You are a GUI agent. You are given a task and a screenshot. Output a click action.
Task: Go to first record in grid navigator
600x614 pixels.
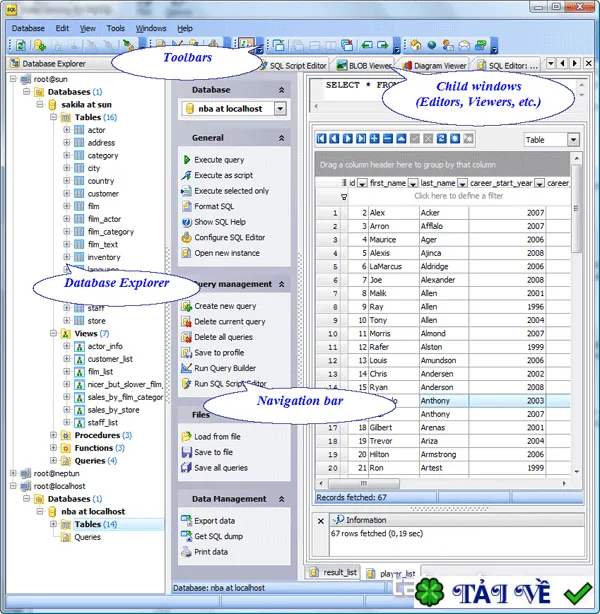(321, 138)
